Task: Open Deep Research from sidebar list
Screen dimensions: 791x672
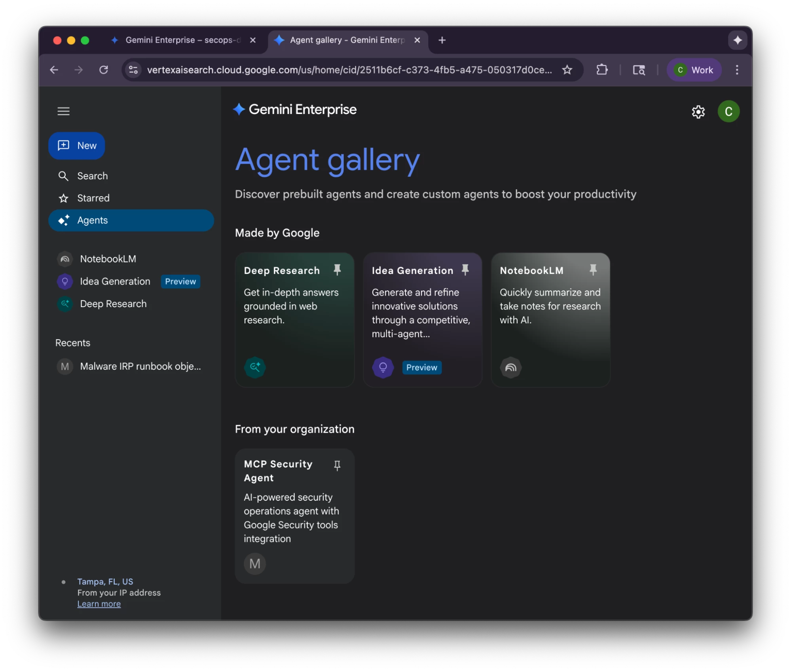Action: pyautogui.click(x=113, y=304)
